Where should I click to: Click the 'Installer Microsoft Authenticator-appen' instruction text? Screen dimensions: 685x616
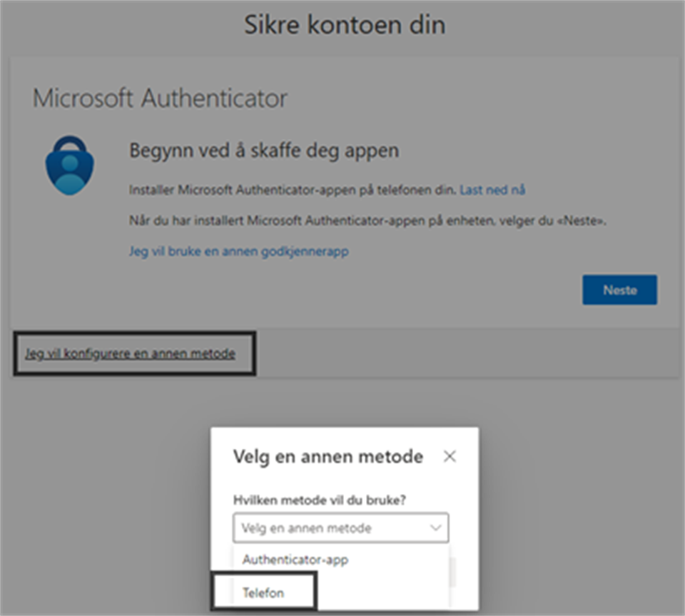[293, 190]
